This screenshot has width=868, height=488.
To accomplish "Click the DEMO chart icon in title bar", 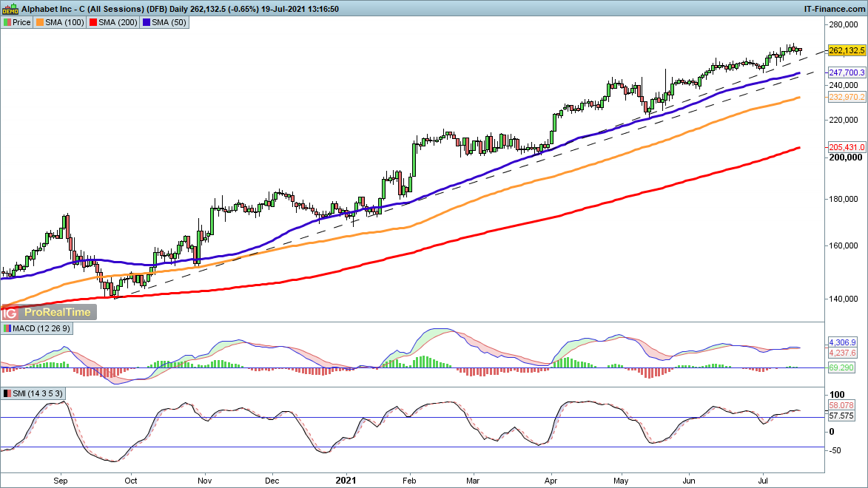I will coord(10,8).
